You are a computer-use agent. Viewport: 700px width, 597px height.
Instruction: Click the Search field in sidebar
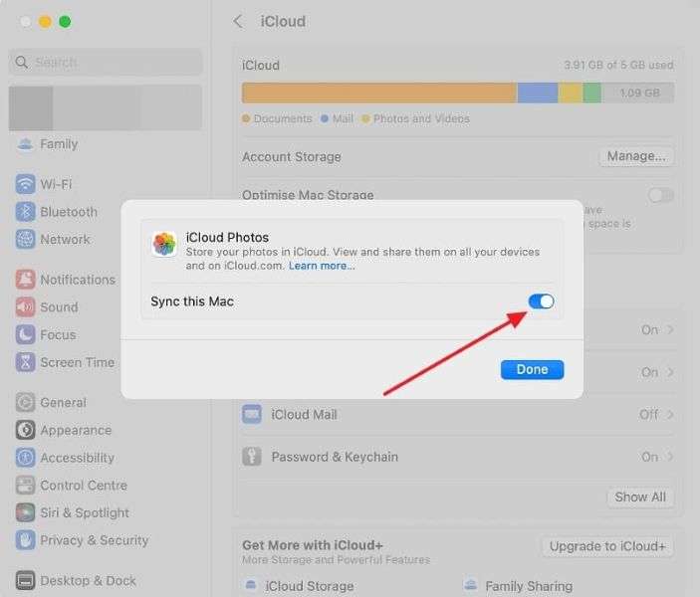click(x=106, y=62)
